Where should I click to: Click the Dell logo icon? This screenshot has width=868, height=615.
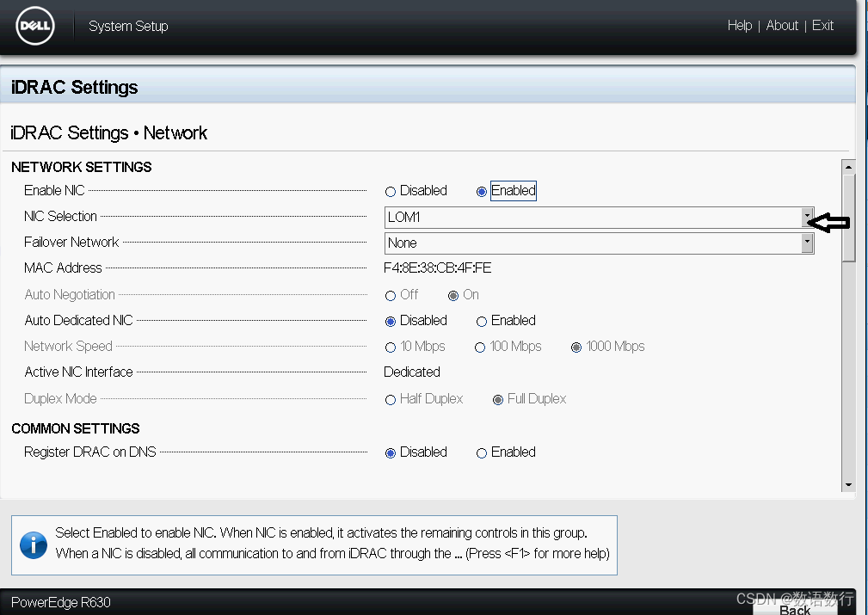point(35,26)
